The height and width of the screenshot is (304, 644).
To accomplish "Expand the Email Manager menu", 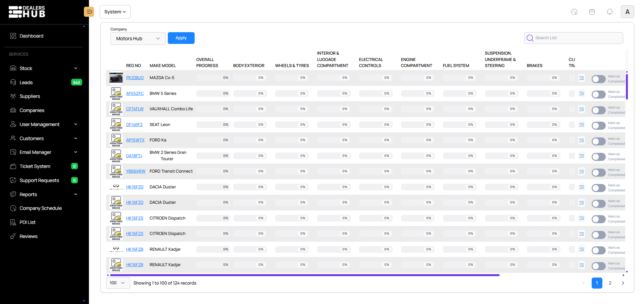I will [76, 152].
